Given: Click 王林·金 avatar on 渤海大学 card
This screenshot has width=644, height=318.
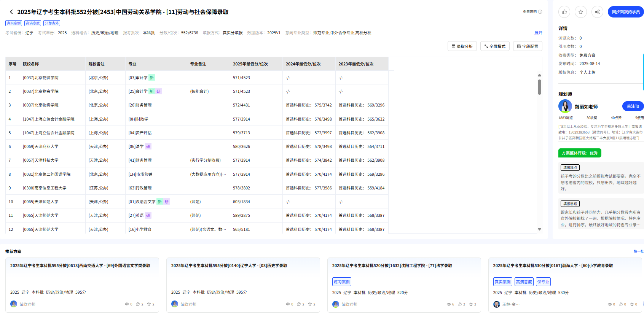Looking at the screenshot, I should (497, 304).
